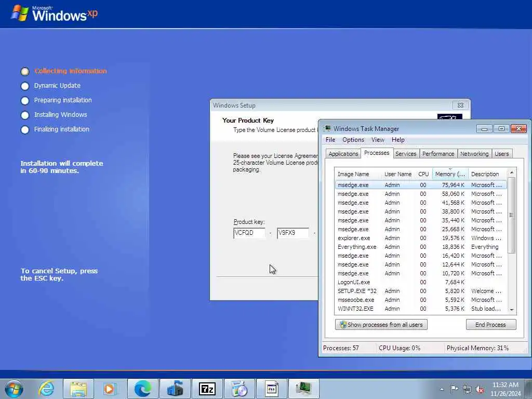Sort processes by User Name column
The image size is (532, 399).
coord(398,174)
